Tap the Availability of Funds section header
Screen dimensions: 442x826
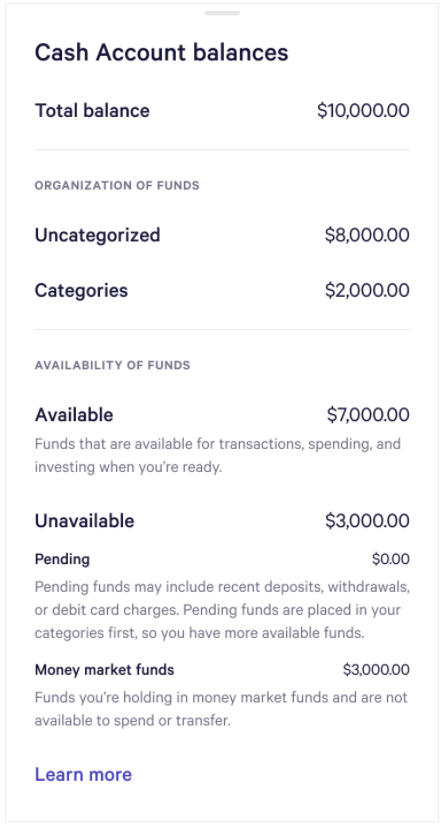112,365
